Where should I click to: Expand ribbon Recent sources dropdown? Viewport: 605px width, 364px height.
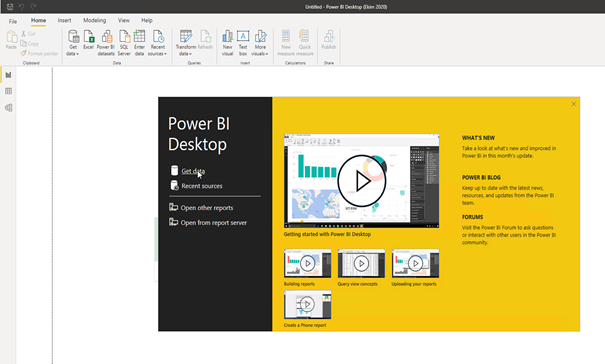pyautogui.click(x=157, y=43)
